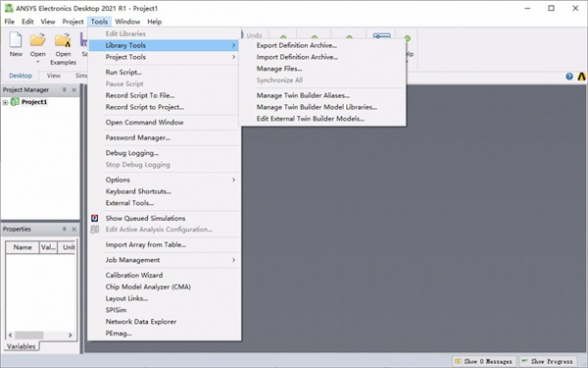Switch to the View ribbon tab
588x368 pixels.
click(54, 76)
